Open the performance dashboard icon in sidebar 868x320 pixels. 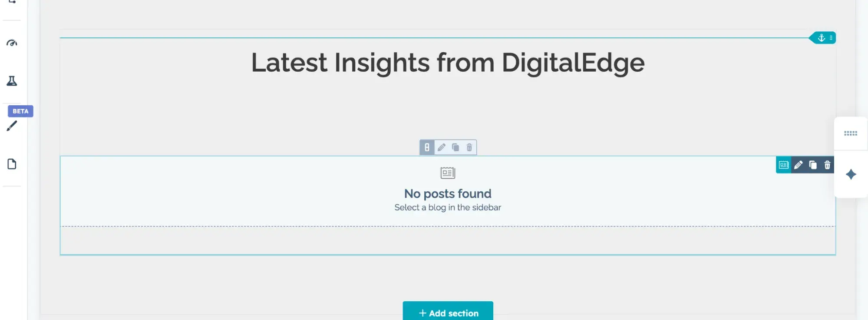12,43
